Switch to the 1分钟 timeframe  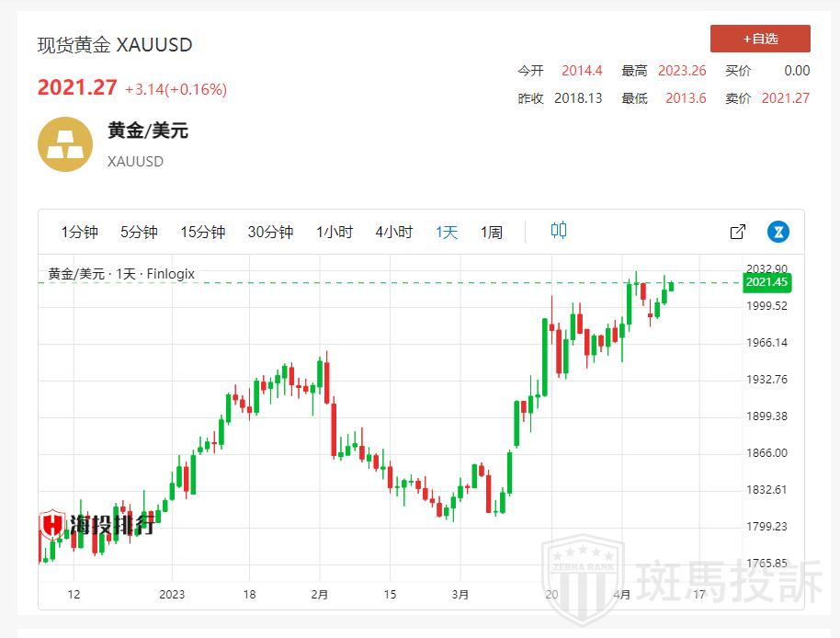point(80,232)
